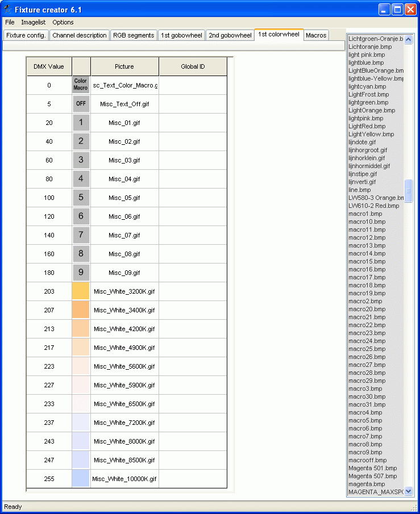The image size is (420, 514).
Task: Open the Imagelist menu
Action: click(x=34, y=22)
